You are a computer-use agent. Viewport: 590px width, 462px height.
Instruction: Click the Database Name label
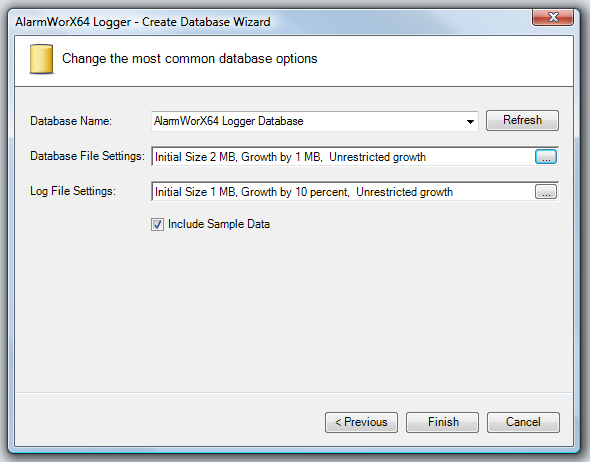point(71,121)
